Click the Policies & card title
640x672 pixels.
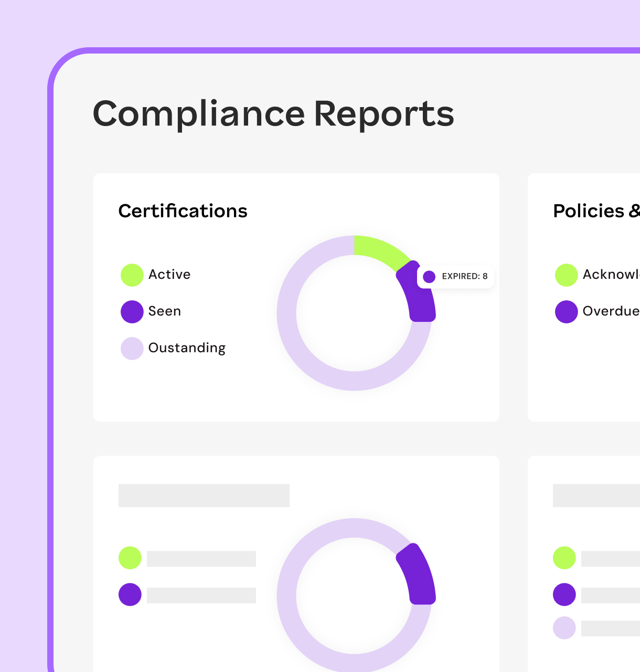click(596, 211)
